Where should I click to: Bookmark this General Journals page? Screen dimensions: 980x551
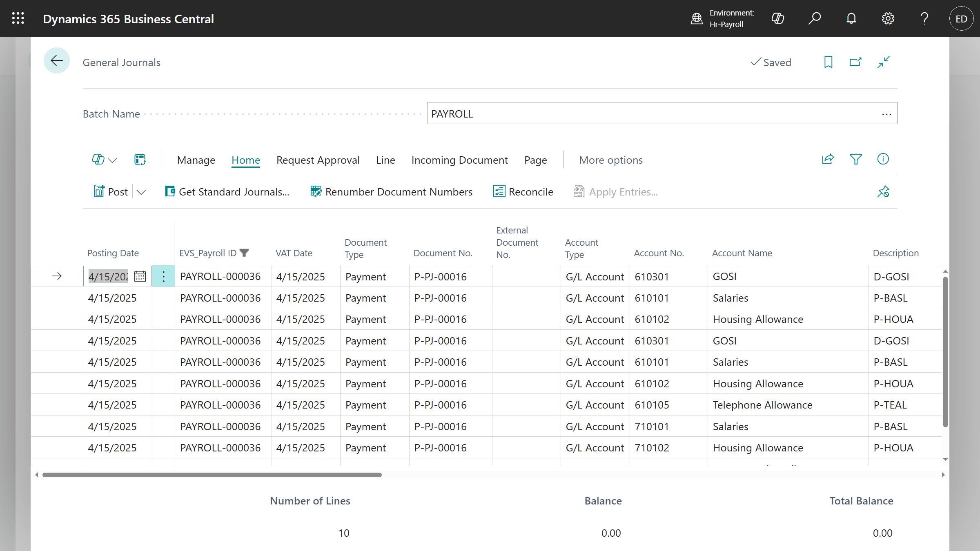[828, 62]
